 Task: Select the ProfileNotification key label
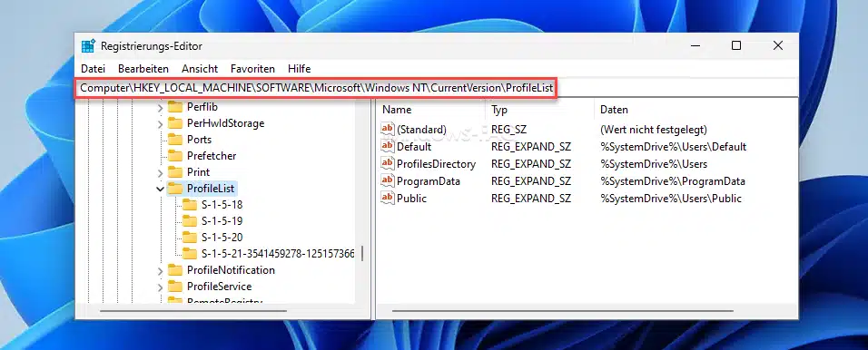pyautogui.click(x=231, y=270)
